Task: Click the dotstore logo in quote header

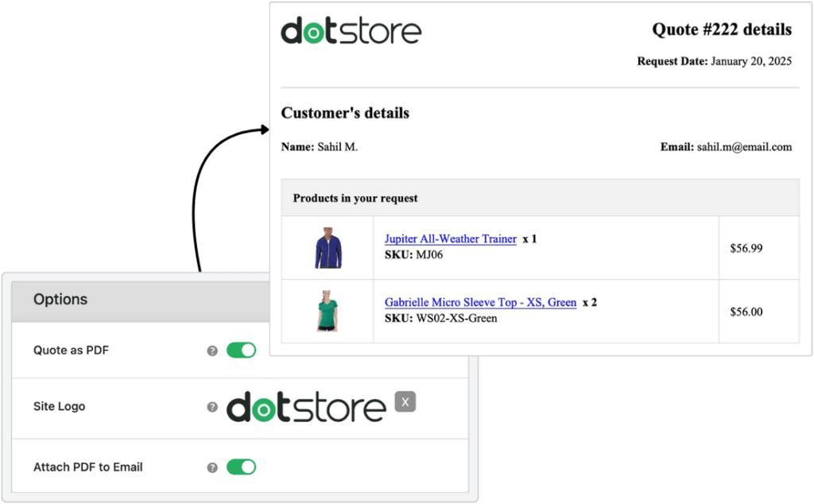Action: [x=351, y=31]
